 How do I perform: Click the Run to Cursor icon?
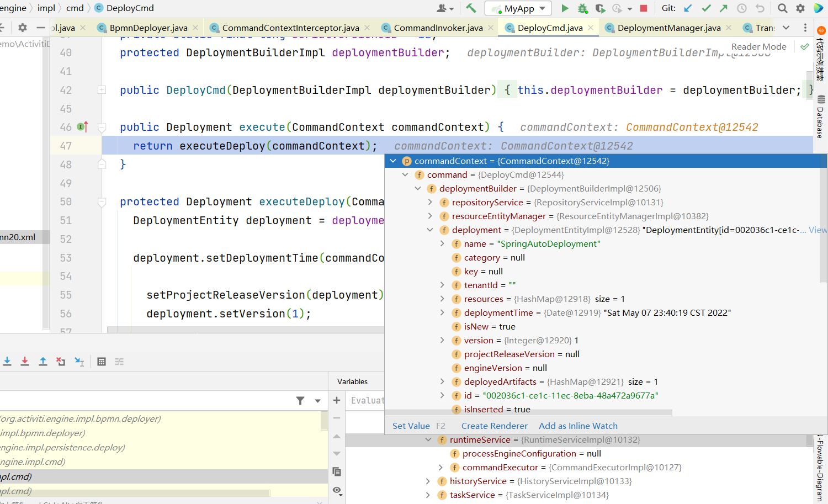point(79,362)
